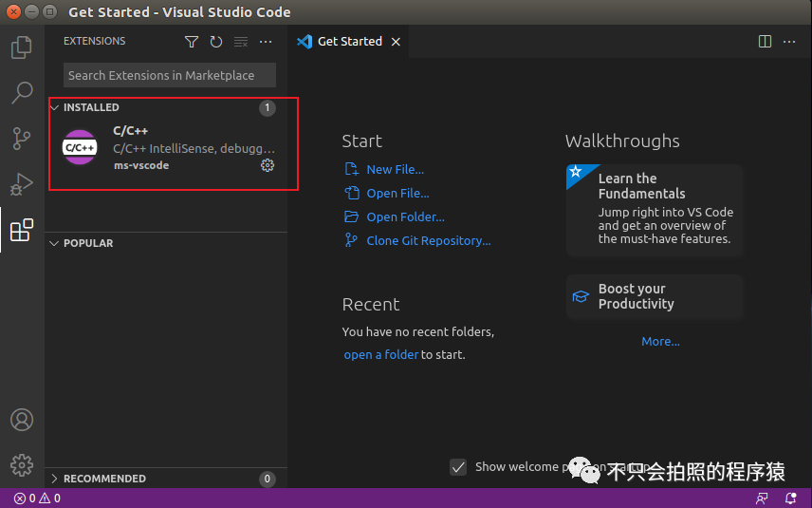
Task: Click the recommended count badge 0
Action: 268,479
